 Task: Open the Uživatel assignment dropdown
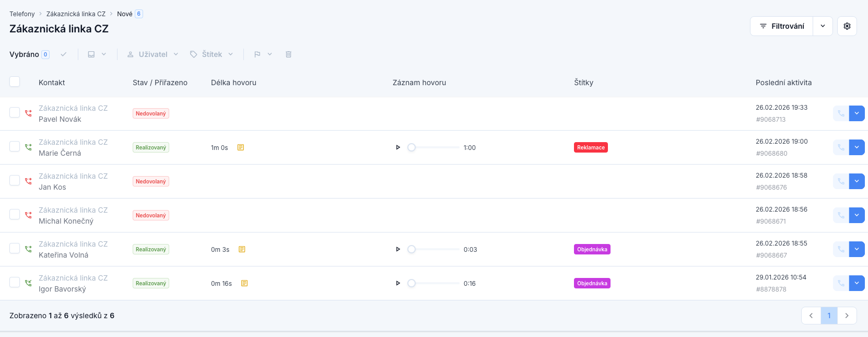153,54
